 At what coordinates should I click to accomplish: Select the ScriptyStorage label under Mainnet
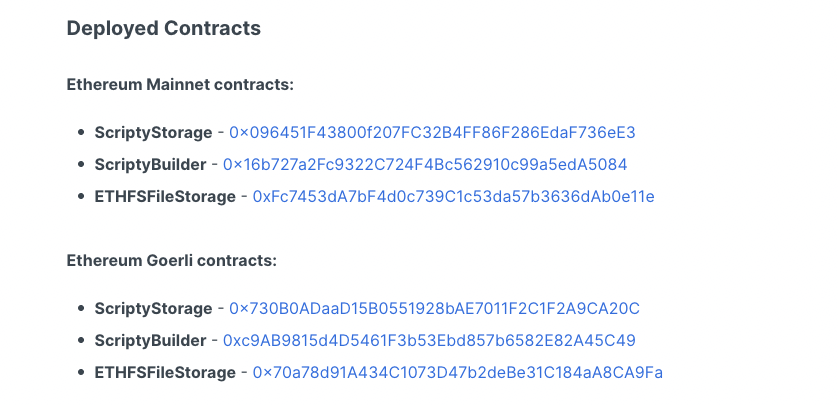tap(153, 133)
